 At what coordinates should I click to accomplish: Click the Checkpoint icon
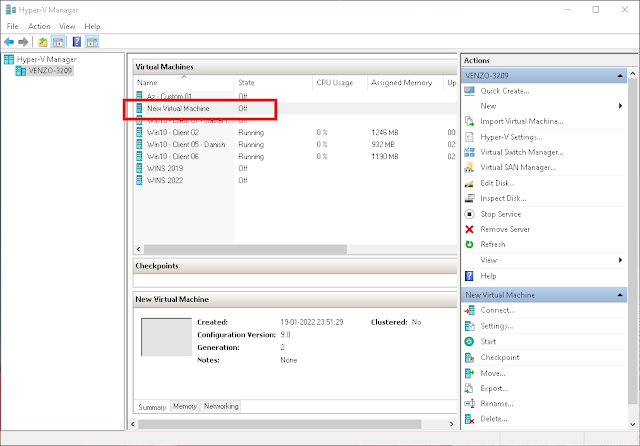(469, 357)
